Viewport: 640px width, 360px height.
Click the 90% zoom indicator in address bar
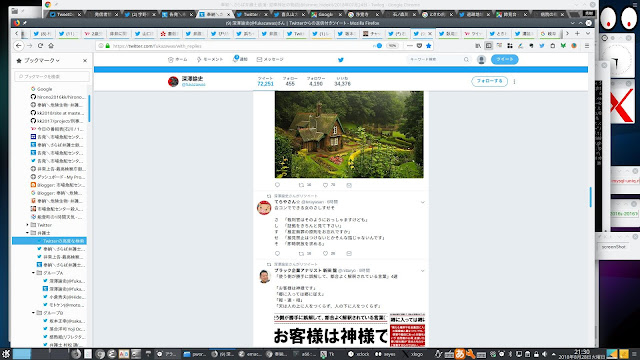[x=392, y=46]
